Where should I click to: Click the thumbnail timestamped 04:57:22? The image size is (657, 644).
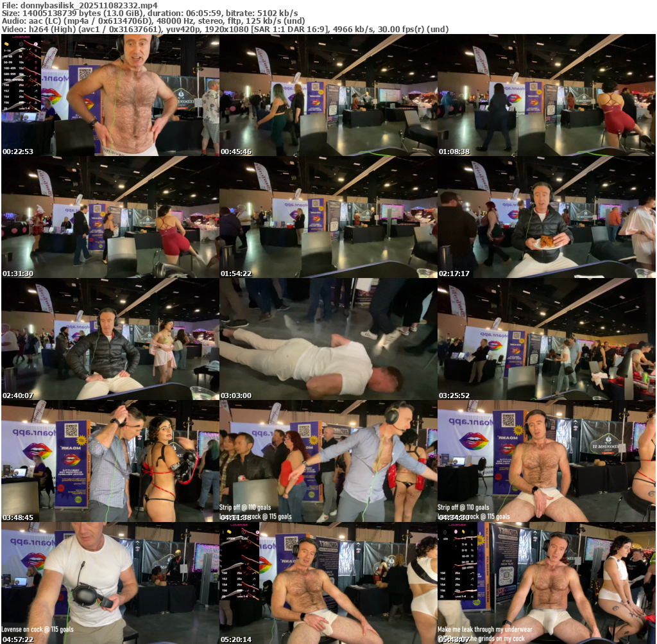[110, 583]
